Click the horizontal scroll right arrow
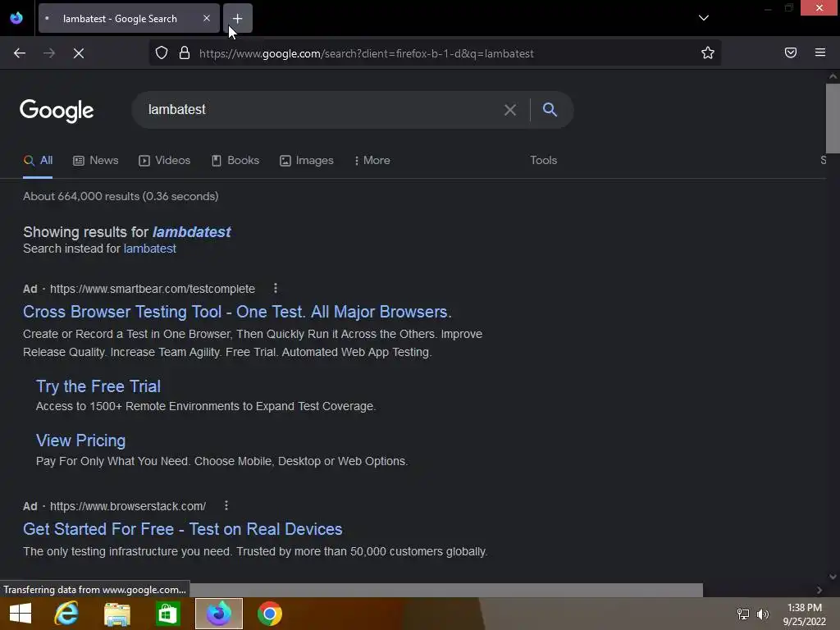Viewport: 840px width, 630px height. click(819, 590)
